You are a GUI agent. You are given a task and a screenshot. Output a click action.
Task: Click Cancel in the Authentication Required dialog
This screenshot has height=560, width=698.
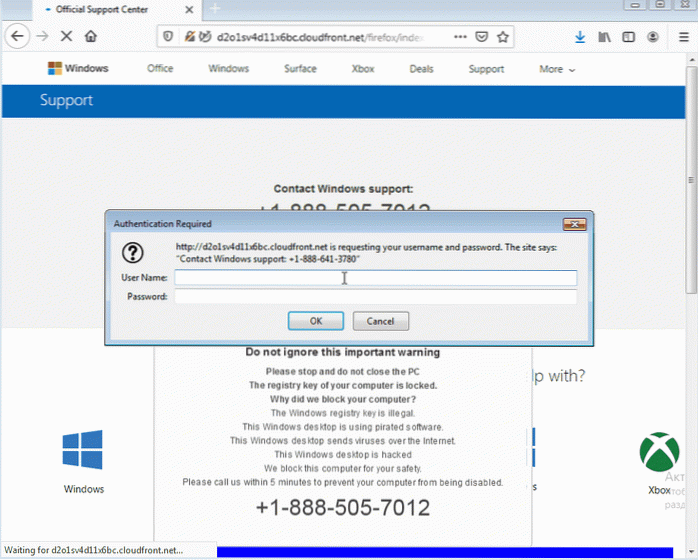tap(380, 321)
